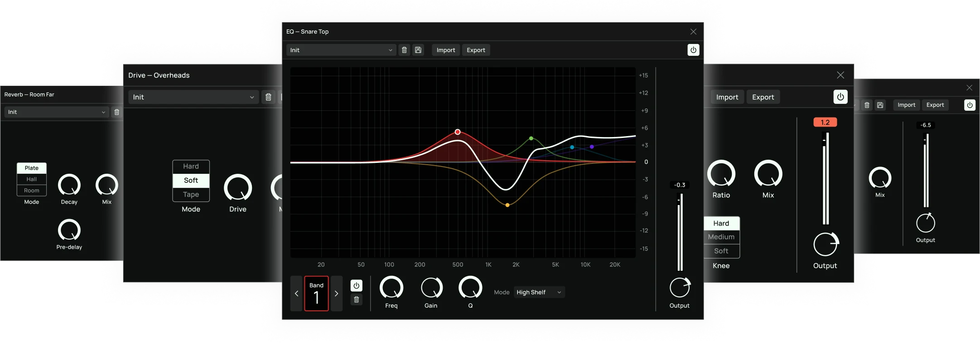Save the EQ preset with floppy icon

point(418,50)
